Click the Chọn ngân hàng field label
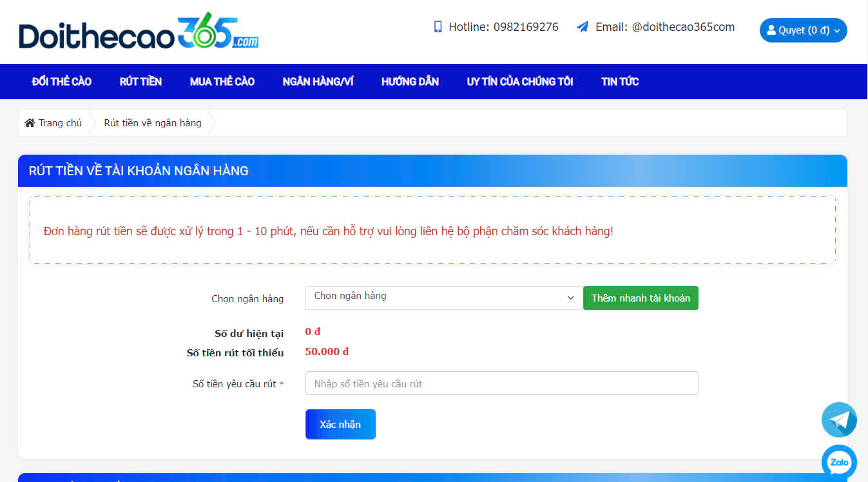This screenshot has height=482, width=868. click(247, 298)
